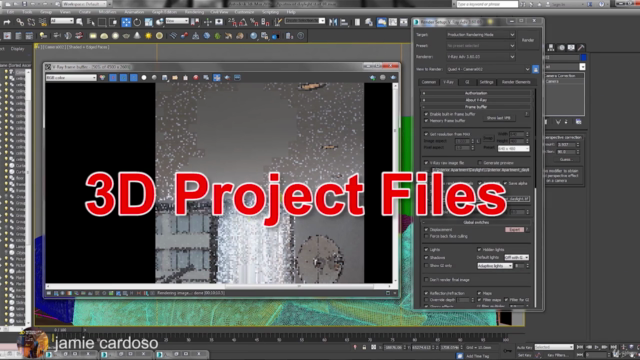Screen dimensions: 640x360
Task: Toggle the Angle Snap icon
Action: [x=243, y=22]
